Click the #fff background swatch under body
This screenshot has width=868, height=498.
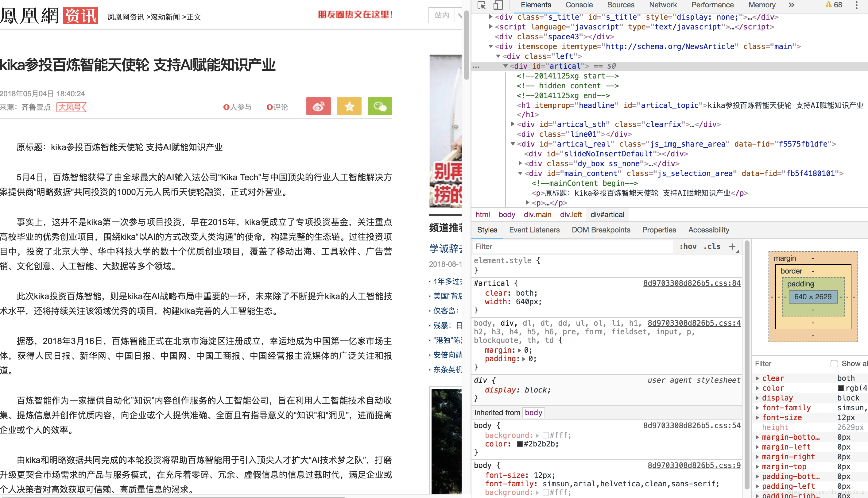pyautogui.click(x=546, y=435)
